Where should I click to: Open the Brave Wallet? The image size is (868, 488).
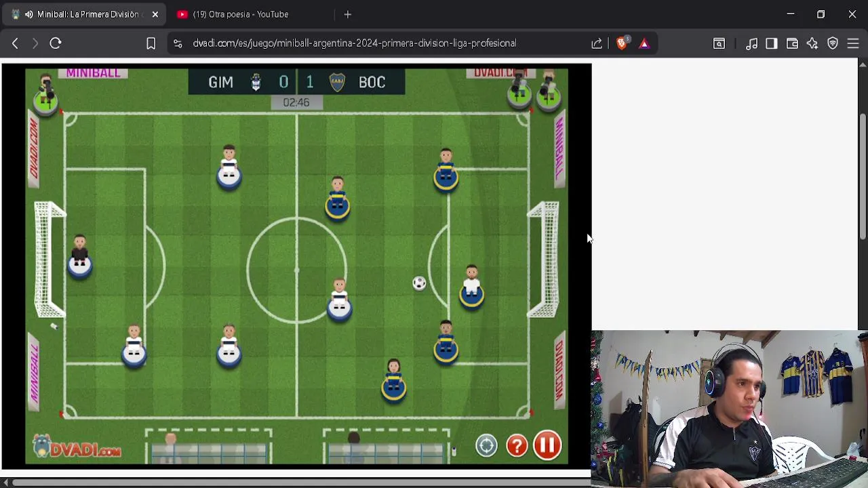pyautogui.click(x=792, y=43)
